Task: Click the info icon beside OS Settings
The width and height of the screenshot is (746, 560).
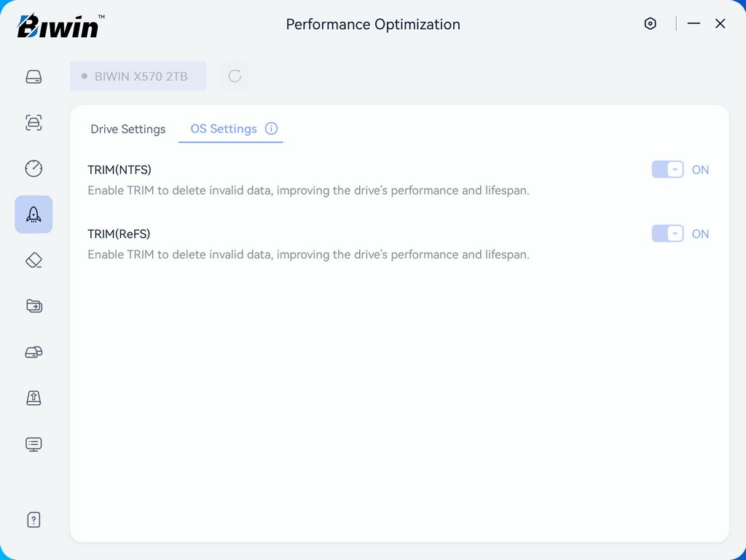Action: pos(271,129)
